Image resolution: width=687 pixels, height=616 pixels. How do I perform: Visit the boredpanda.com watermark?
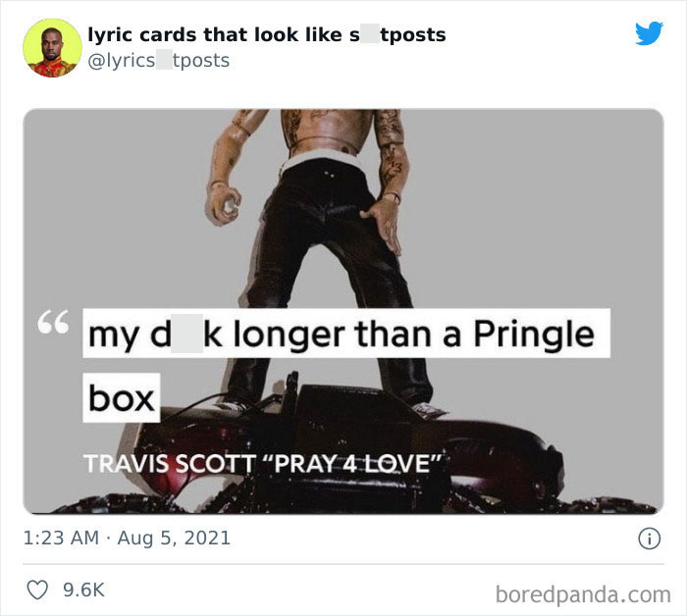click(x=583, y=594)
